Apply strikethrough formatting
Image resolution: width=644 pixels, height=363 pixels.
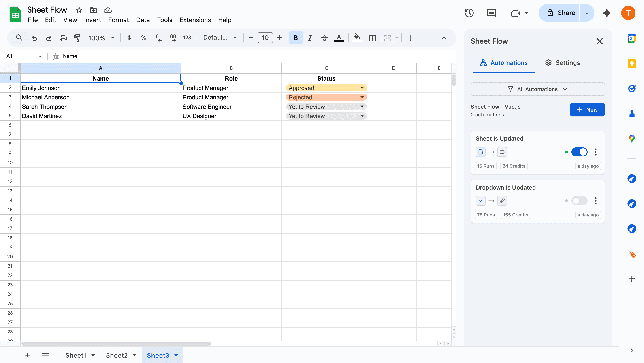(x=324, y=38)
